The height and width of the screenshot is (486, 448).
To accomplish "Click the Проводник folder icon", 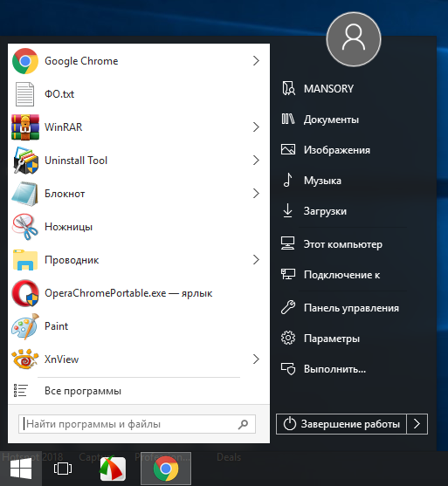I will [25, 260].
